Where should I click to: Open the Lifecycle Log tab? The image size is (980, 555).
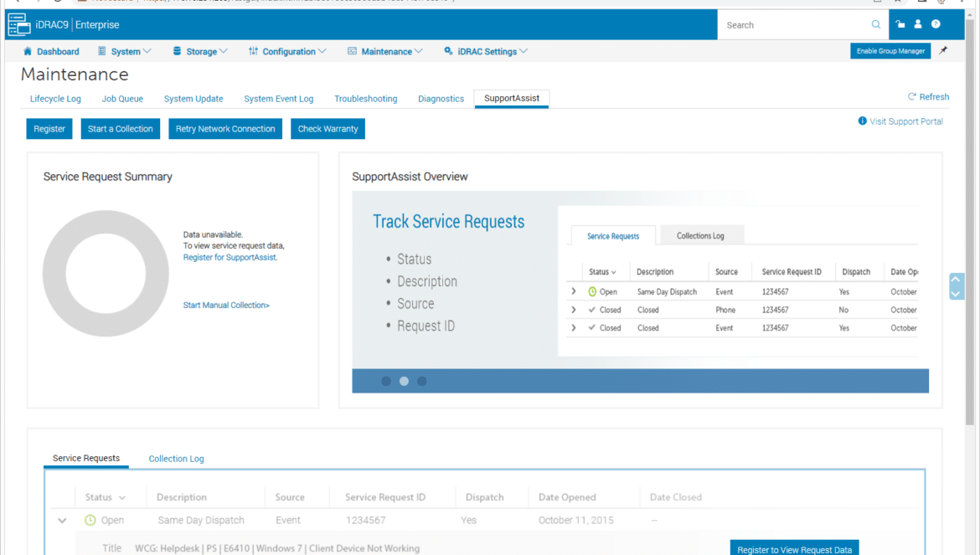tap(55, 99)
